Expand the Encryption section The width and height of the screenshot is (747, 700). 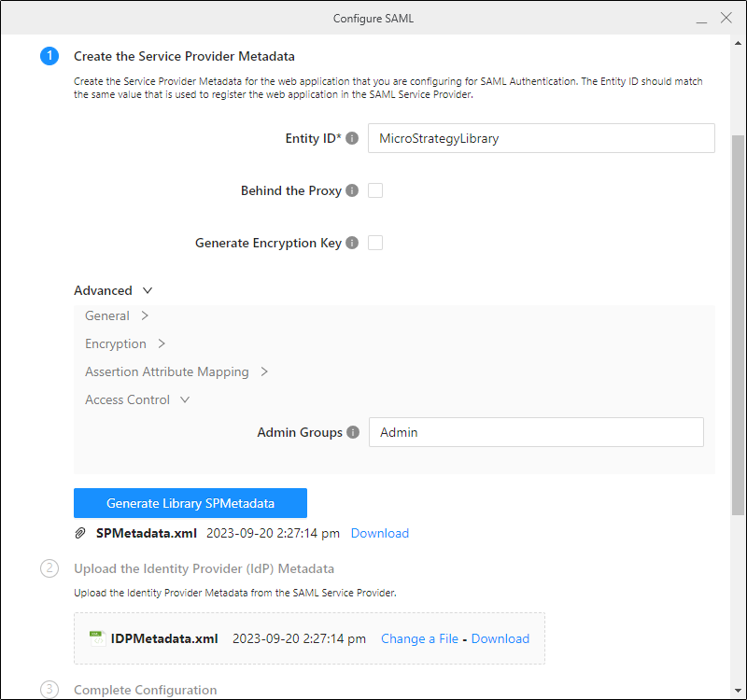tap(162, 343)
